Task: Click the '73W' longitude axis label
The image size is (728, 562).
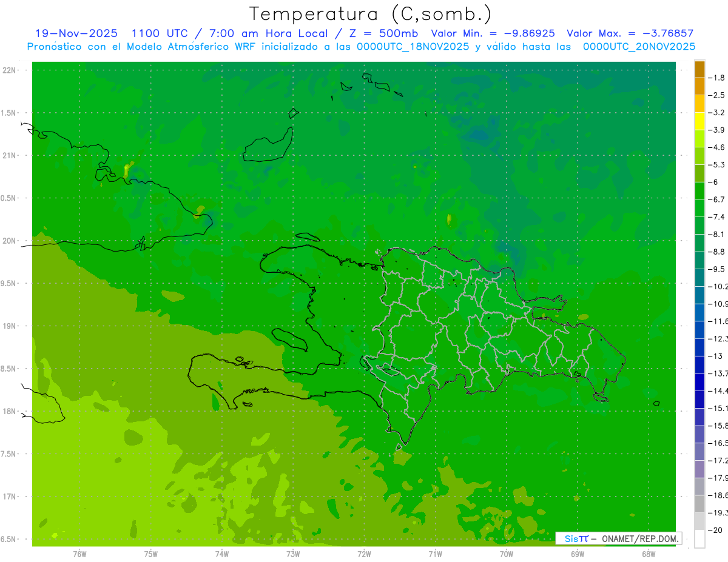Action: pyautogui.click(x=293, y=554)
